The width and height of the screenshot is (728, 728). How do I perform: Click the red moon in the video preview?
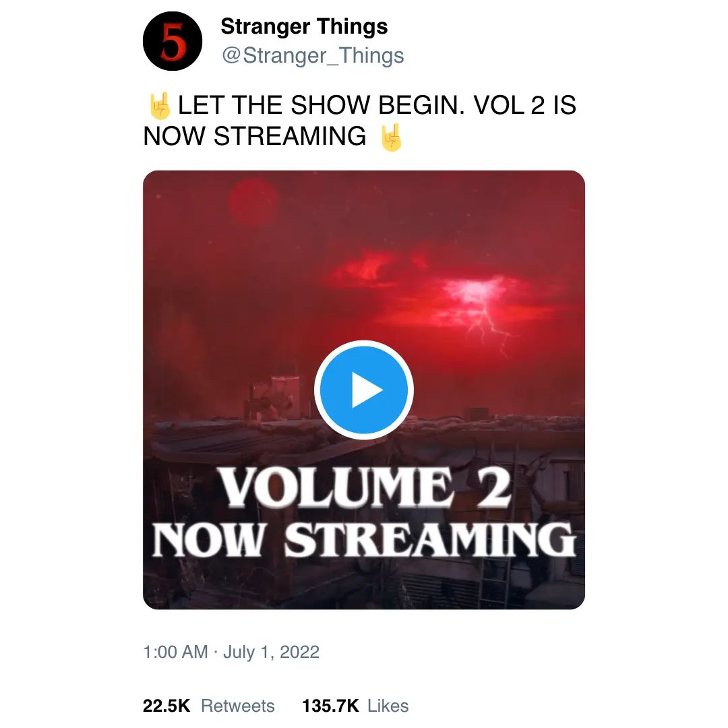click(x=252, y=202)
